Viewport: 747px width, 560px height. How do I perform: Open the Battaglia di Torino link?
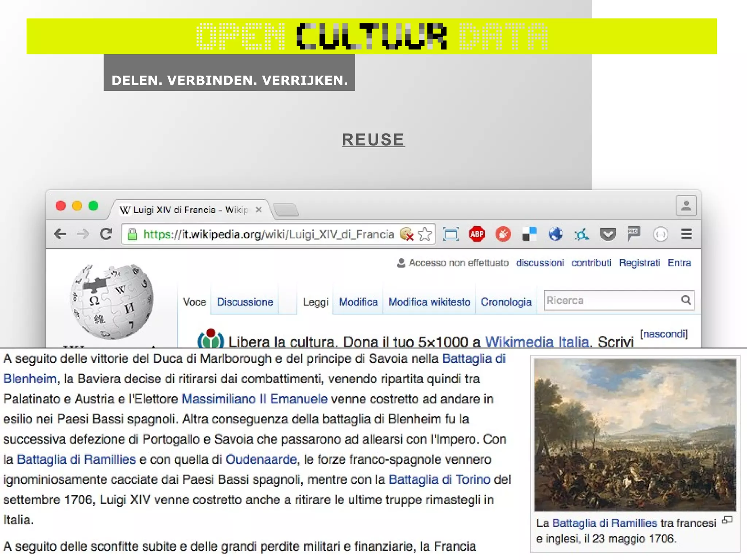439,479
